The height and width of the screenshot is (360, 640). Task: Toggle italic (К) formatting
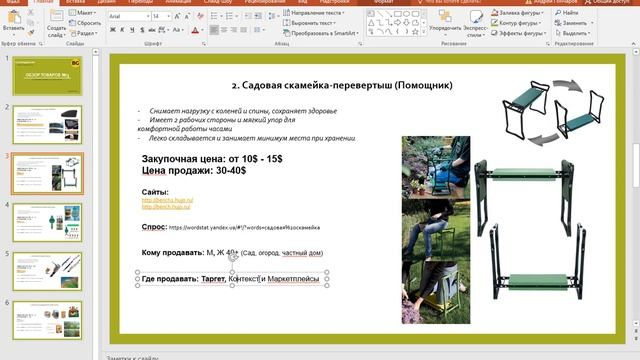click(x=122, y=30)
